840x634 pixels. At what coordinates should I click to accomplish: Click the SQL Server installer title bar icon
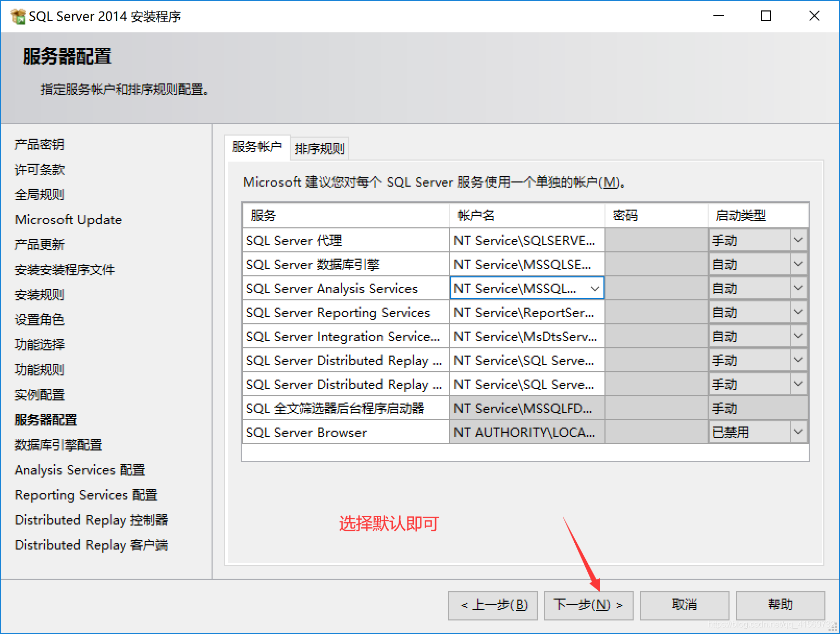[18, 16]
